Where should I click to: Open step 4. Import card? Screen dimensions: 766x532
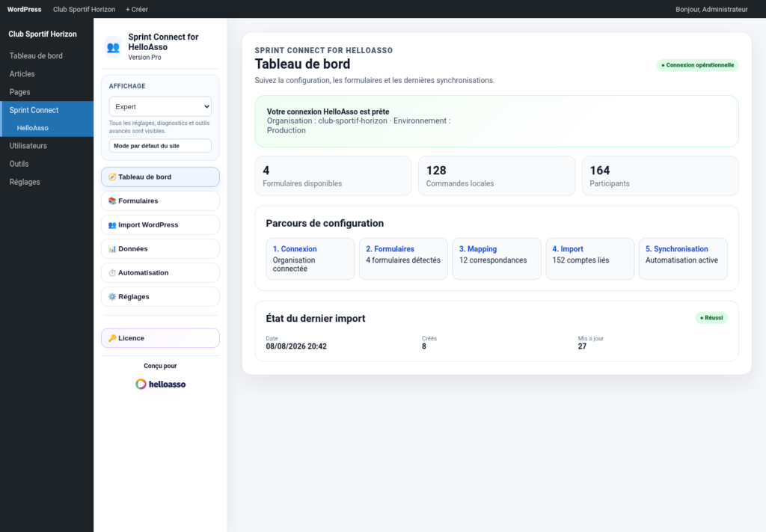pyautogui.click(x=589, y=259)
